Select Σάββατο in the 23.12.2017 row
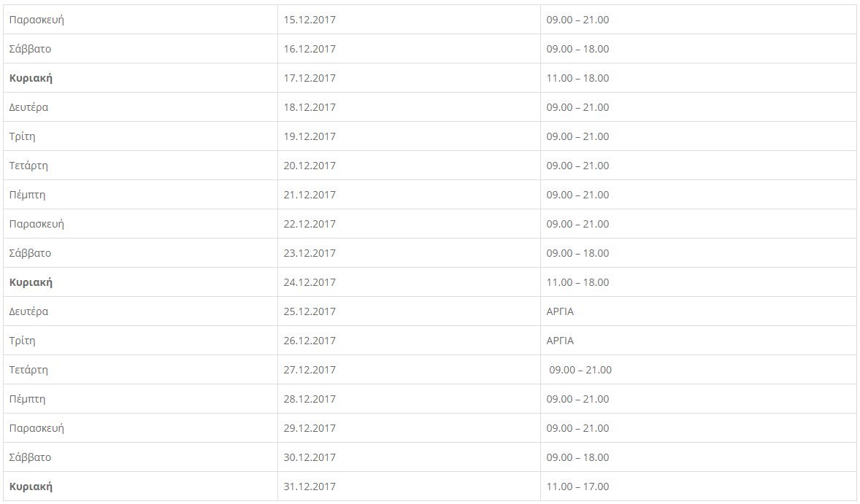 30,253
